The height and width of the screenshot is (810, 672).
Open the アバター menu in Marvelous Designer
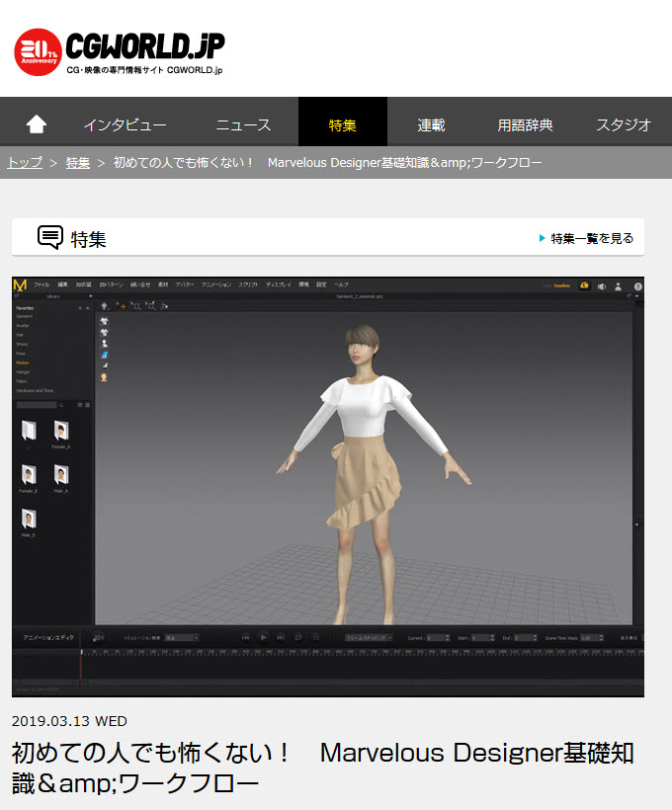pos(185,284)
